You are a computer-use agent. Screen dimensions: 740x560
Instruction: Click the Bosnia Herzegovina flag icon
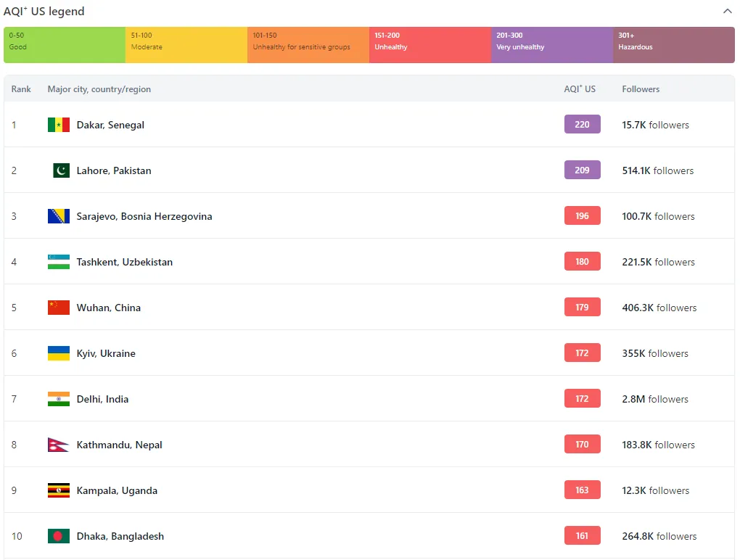59,216
